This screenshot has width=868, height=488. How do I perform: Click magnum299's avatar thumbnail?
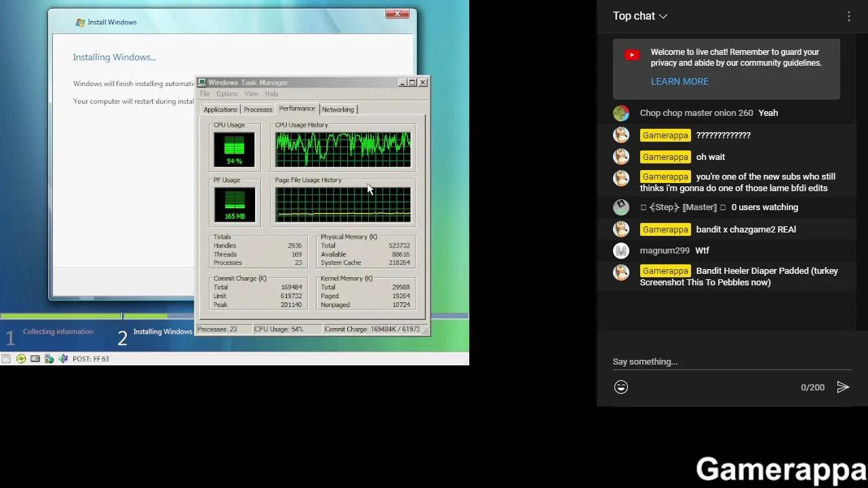coord(621,251)
